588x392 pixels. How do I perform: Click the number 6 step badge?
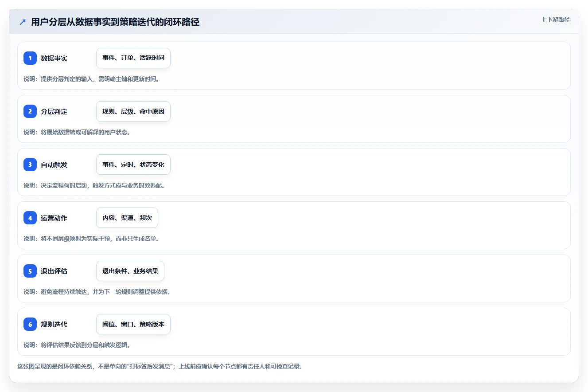[30, 324]
